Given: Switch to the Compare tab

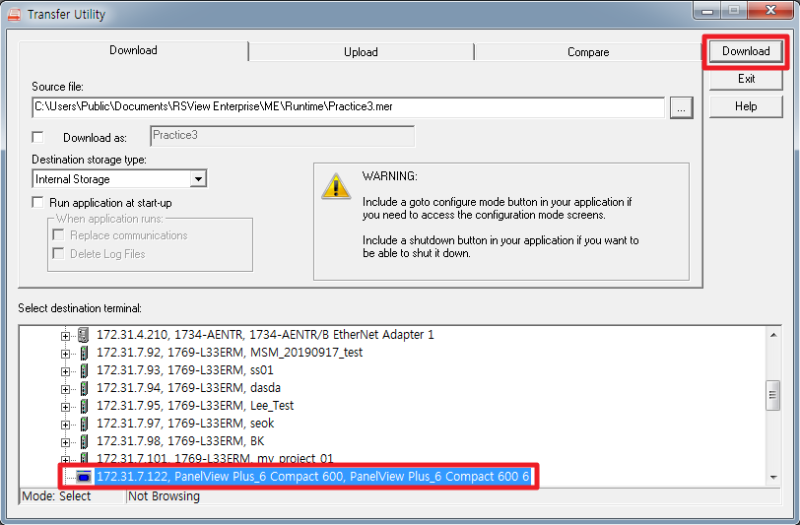Looking at the screenshot, I should (588, 52).
